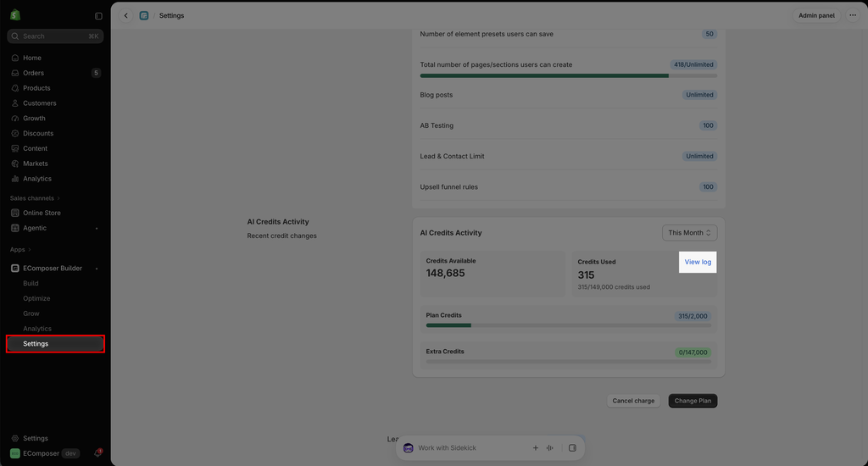Click the EComposer Builder app icon
This screenshot has height=466, width=868.
click(x=15, y=268)
